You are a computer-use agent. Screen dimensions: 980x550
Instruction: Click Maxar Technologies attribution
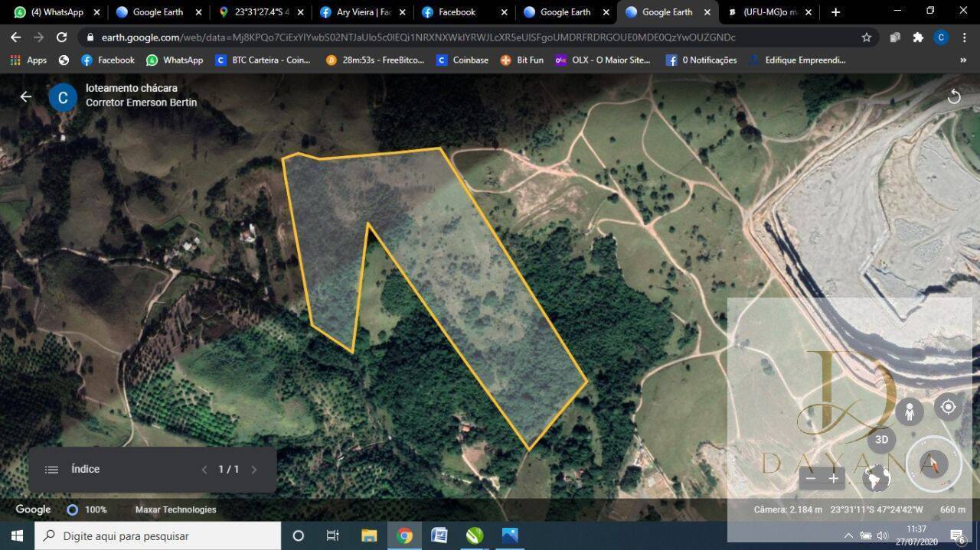point(175,509)
